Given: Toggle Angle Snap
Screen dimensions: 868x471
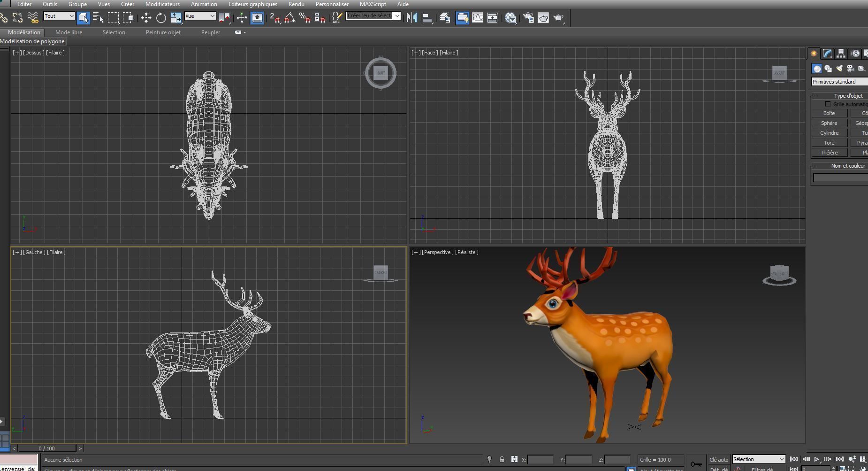Looking at the screenshot, I should pos(290,18).
